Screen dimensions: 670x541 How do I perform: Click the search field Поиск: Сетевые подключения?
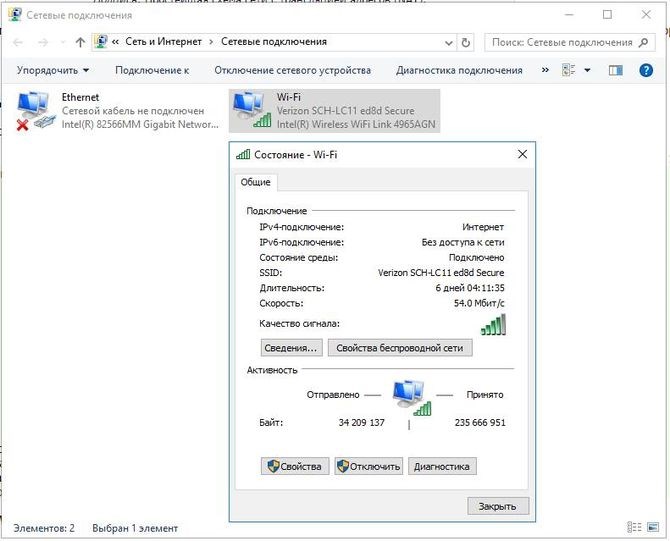[569, 43]
